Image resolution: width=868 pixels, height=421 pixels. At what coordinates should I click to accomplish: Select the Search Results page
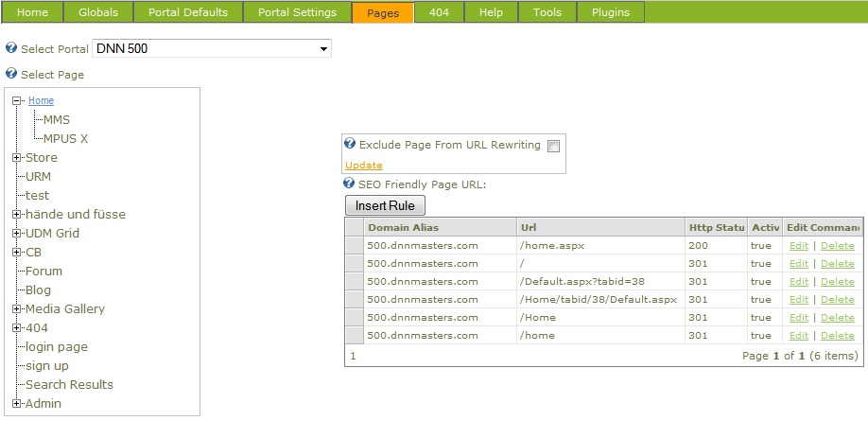click(x=69, y=385)
